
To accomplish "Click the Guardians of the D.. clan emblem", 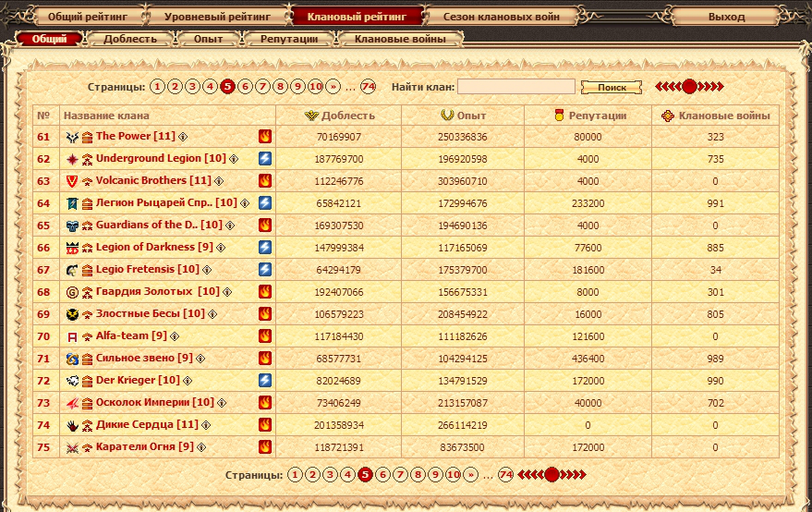I will click(72, 226).
